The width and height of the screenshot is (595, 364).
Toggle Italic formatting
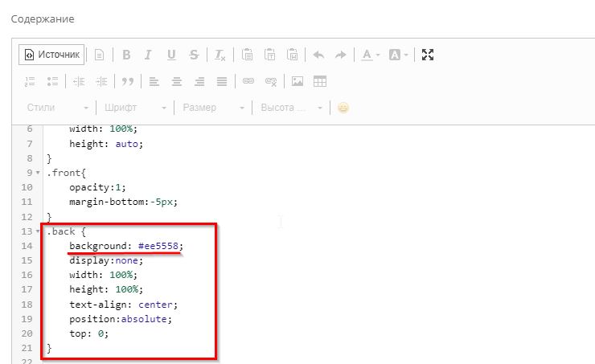point(148,55)
